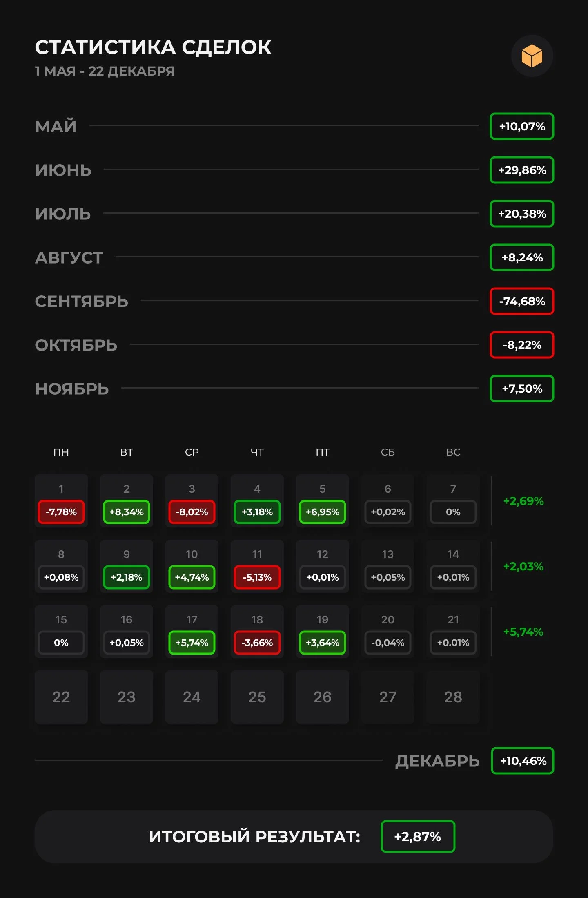Select the May +10,07% result badge
Screen dimensions: 588x898
coord(522,126)
